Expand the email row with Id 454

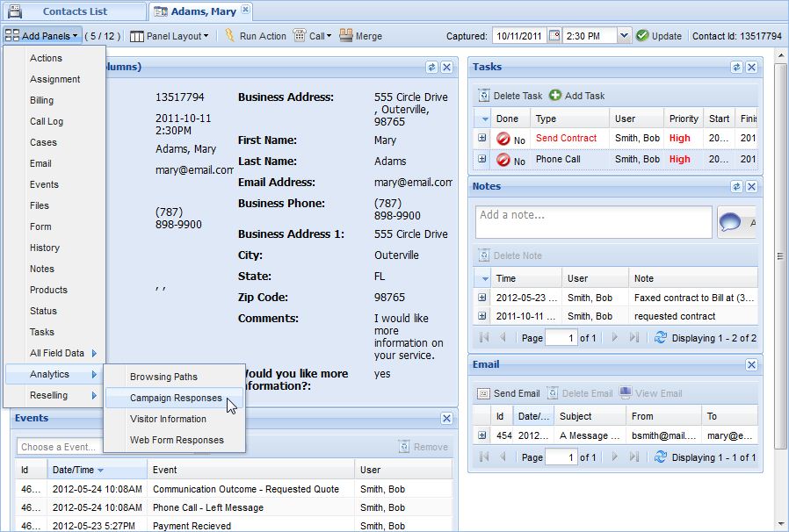[482, 435]
